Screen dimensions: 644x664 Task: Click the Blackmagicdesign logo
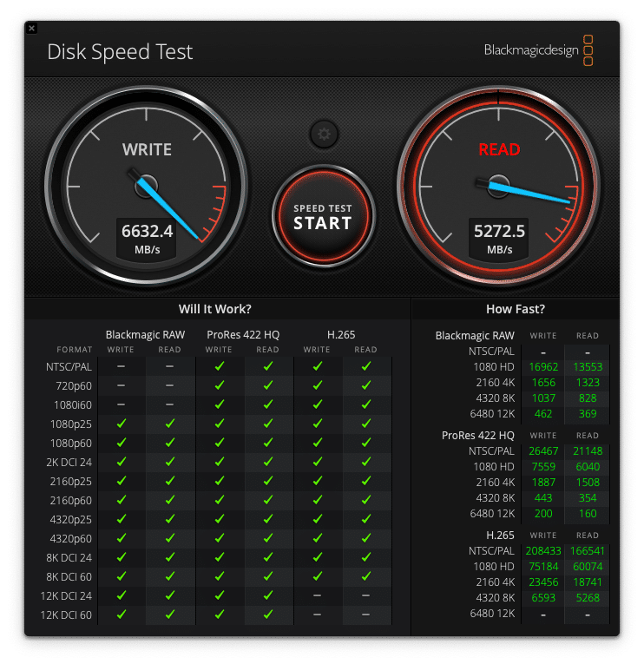[538, 50]
